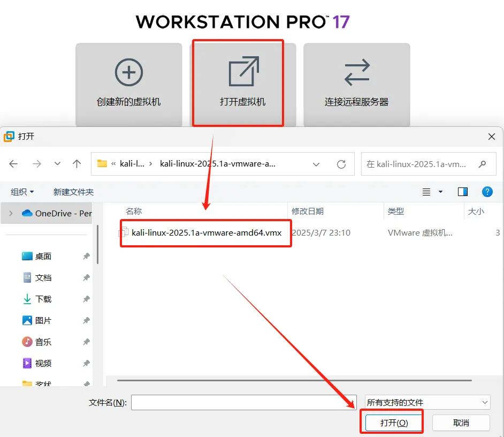Close the 打开 dialog
Image resolution: width=504 pixels, height=437 pixels.
[492, 137]
